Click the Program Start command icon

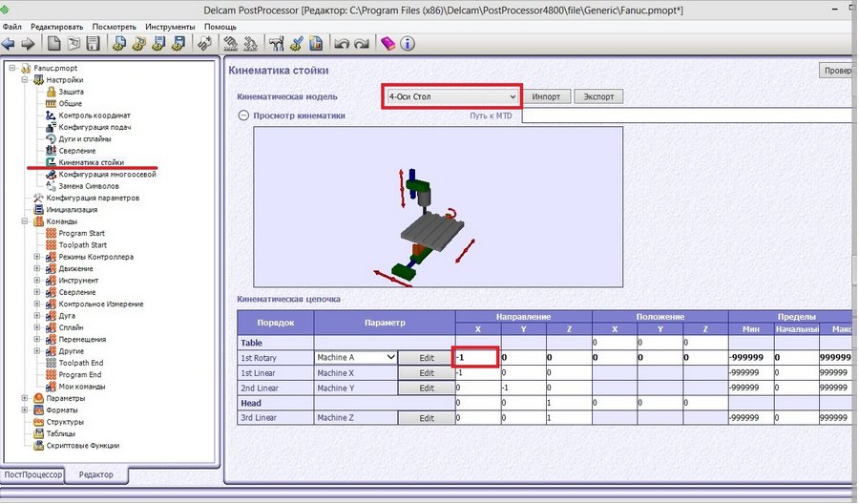click(x=51, y=233)
